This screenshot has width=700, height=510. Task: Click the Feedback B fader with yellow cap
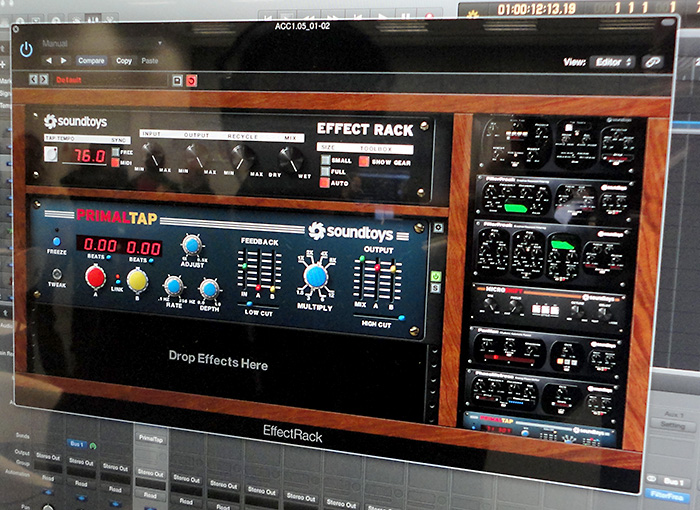[x=272, y=289]
